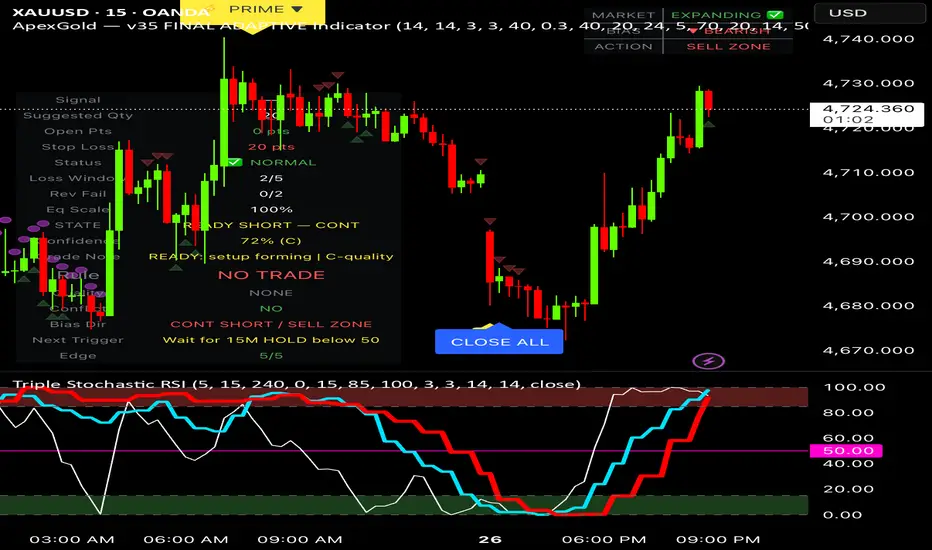Screen dimensions: 932x550
Task: Click the SELL ZONE action cell
Action: (728, 46)
